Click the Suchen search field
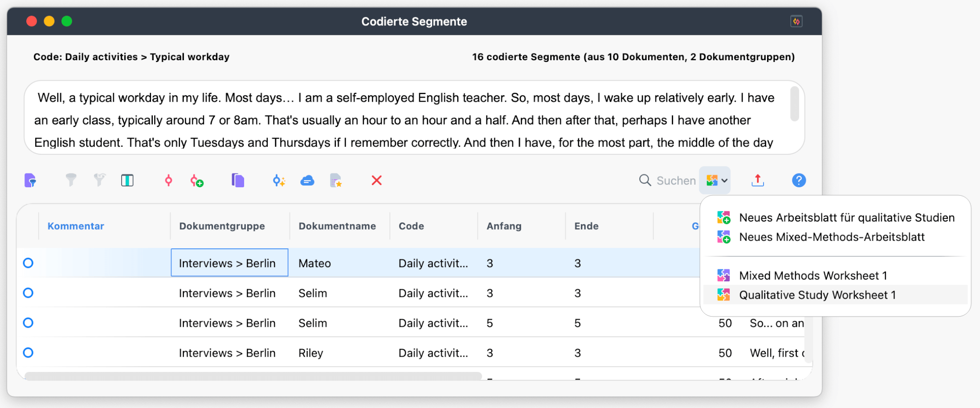Screen dimensions: 980x408 click(x=675, y=181)
